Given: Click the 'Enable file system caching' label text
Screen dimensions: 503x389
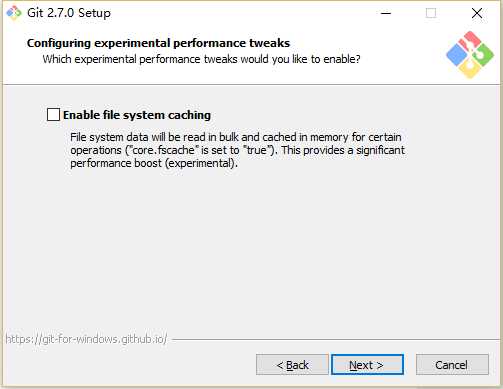Looking at the screenshot, I should coord(137,115).
